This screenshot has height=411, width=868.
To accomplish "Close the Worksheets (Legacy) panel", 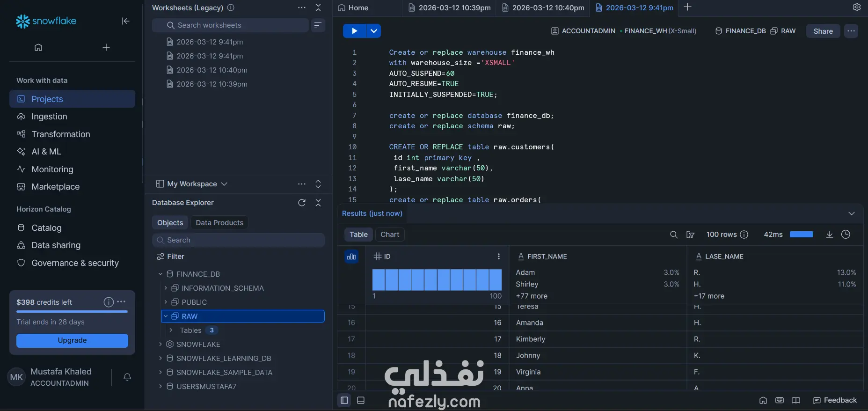I will pyautogui.click(x=318, y=7).
